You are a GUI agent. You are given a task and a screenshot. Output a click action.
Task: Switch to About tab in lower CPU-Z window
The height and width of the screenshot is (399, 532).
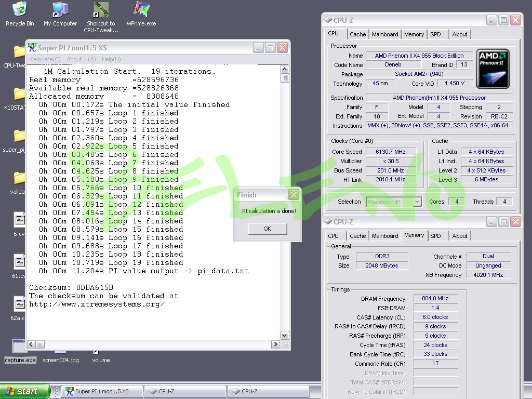[459, 236]
